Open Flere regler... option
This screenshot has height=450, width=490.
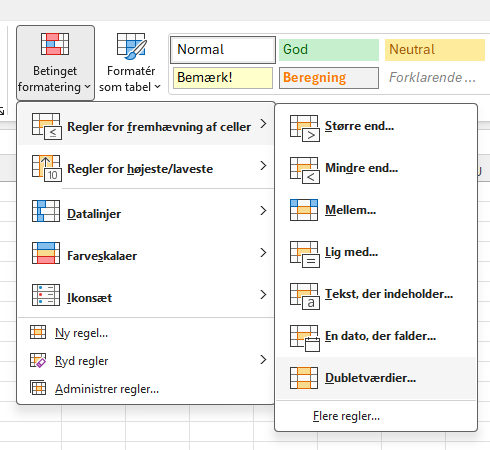point(376,416)
